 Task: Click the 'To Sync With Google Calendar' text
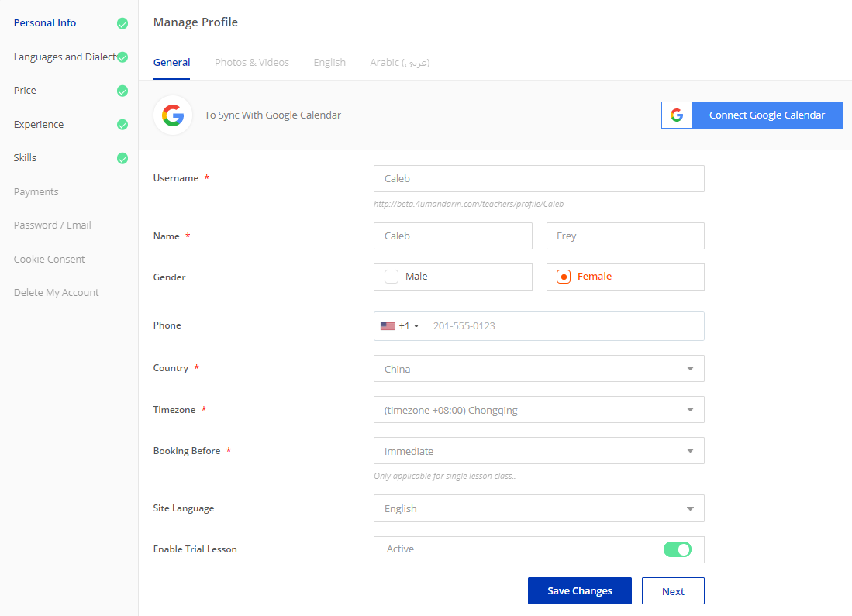(x=273, y=115)
